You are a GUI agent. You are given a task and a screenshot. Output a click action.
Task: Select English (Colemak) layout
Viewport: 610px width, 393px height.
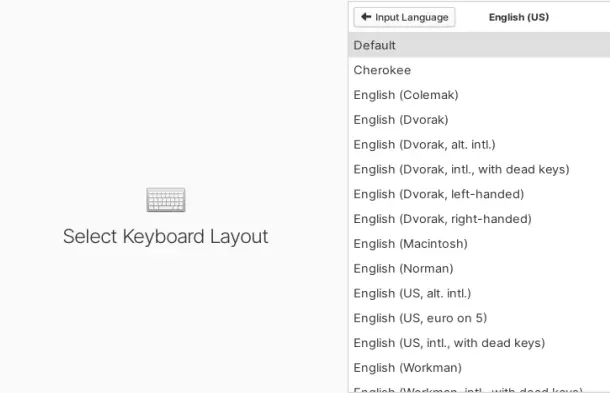[x=479, y=95]
